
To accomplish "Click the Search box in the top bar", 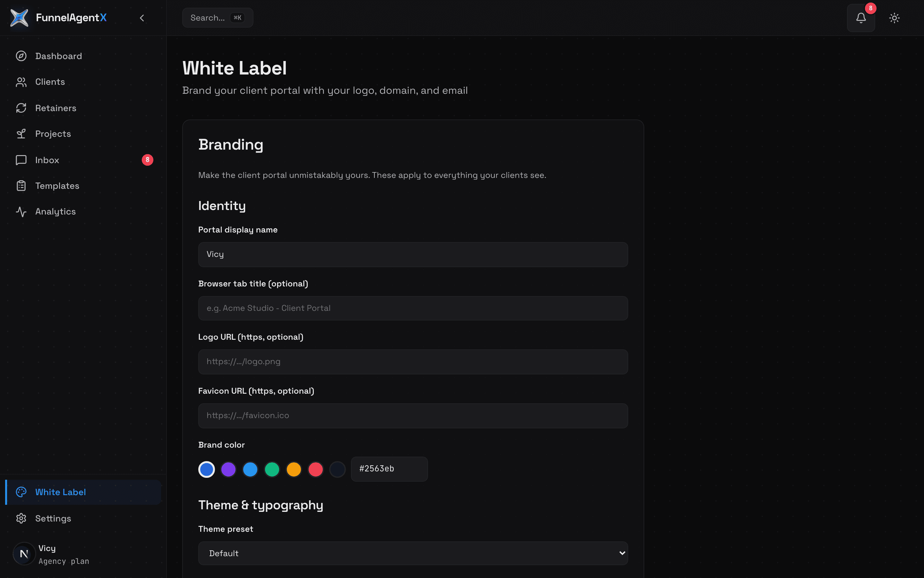I will (x=218, y=18).
